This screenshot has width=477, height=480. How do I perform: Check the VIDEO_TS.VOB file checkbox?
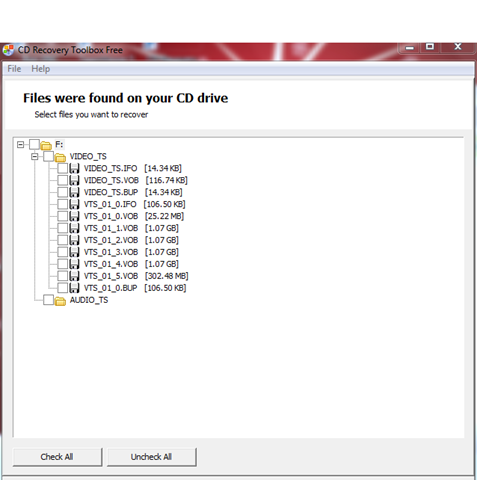pos(63,180)
